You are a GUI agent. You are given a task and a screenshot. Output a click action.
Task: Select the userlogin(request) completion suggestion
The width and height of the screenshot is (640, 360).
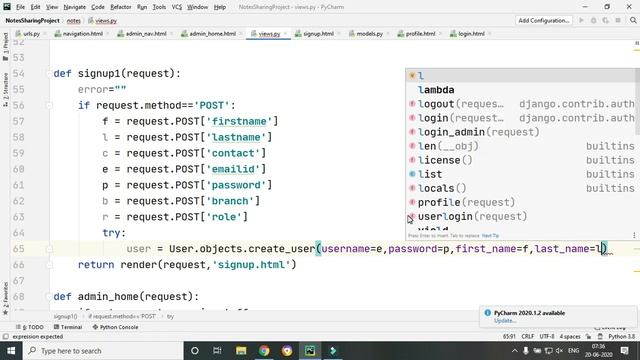pyautogui.click(x=521, y=217)
